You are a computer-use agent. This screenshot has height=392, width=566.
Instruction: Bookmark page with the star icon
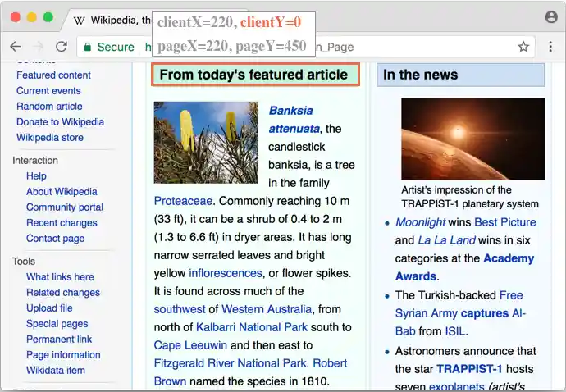523,47
